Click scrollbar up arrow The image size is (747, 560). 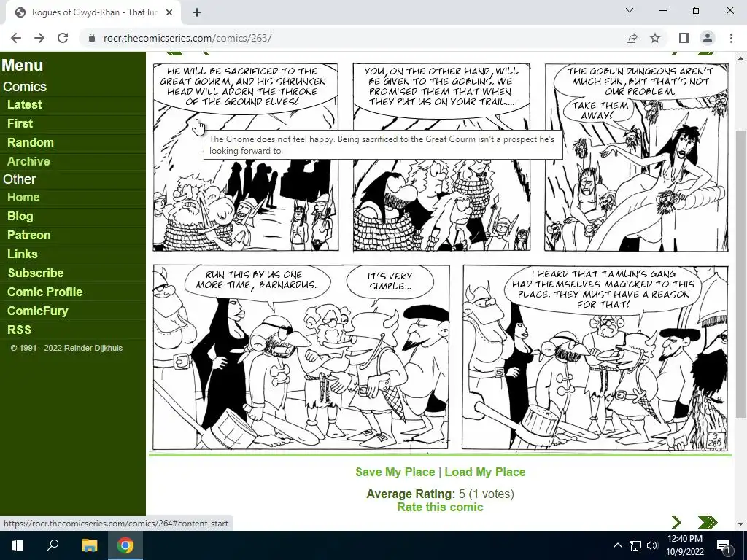(740, 58)
